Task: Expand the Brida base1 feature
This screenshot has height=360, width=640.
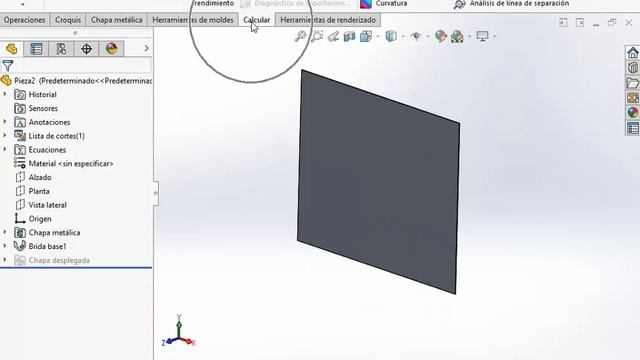Action: point(5,246)
